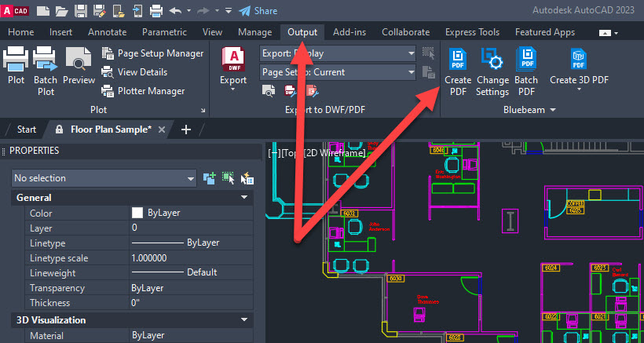This screenshot has width=644, height=343.
Task: Open Bluebeam Change Settings
Action: 492,71
